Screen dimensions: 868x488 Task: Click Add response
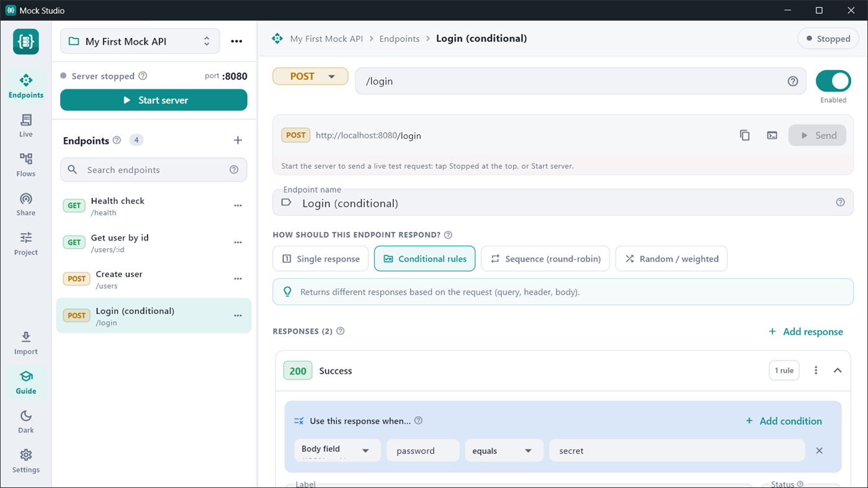point(805,332)
